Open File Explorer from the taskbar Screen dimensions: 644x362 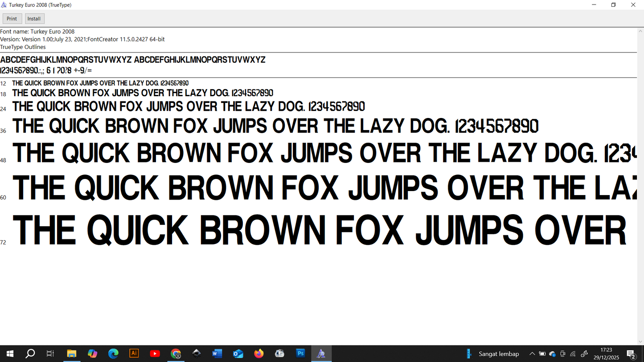71,354
